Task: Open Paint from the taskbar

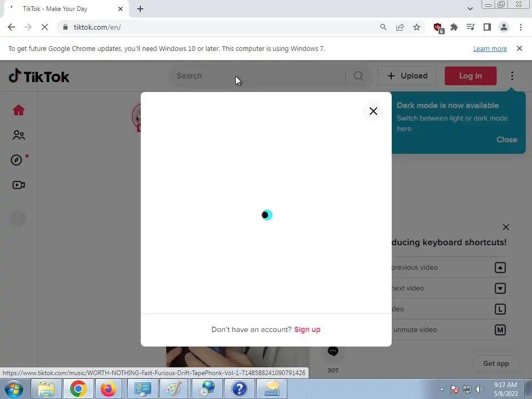Action: pyautogui.click(x=174, y=389)
